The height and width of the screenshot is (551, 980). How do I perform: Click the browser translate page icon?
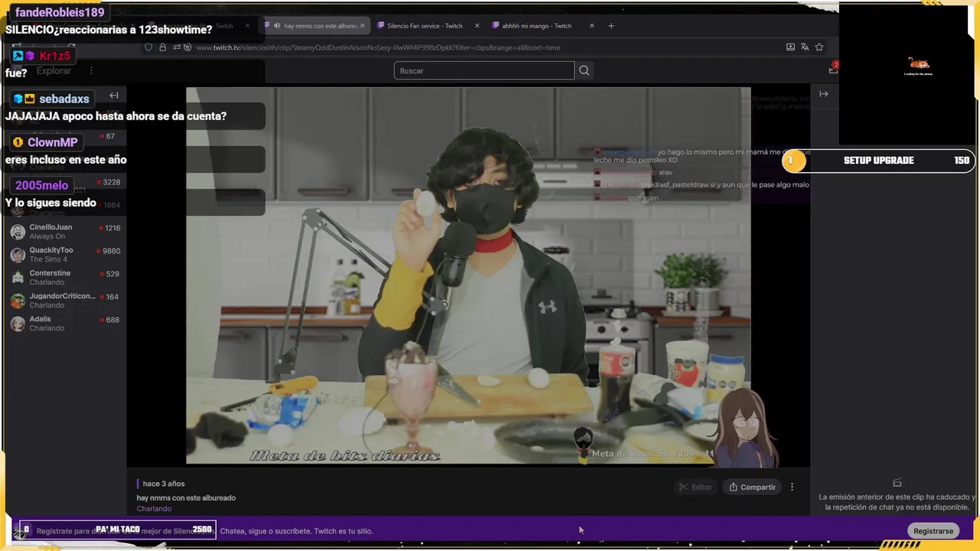coord(805,47)
